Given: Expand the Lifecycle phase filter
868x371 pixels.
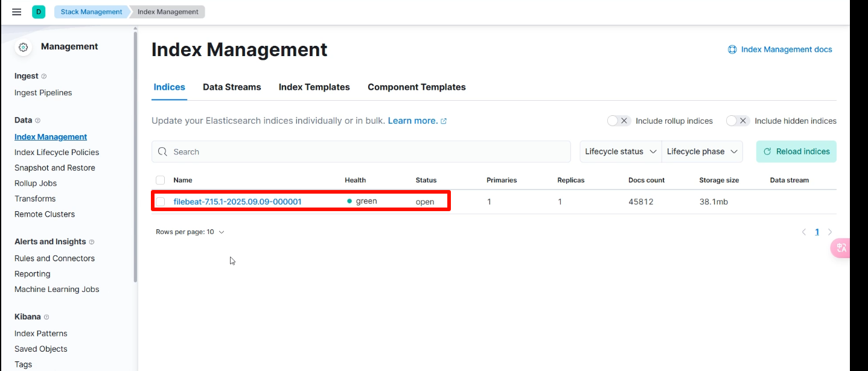Looking at the screenshot, I should tap(702, 152).
